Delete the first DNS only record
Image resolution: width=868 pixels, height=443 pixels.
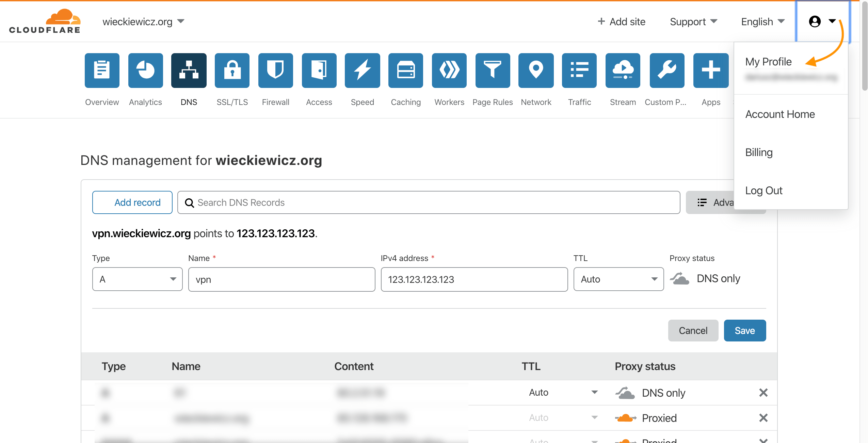point(763,393)
